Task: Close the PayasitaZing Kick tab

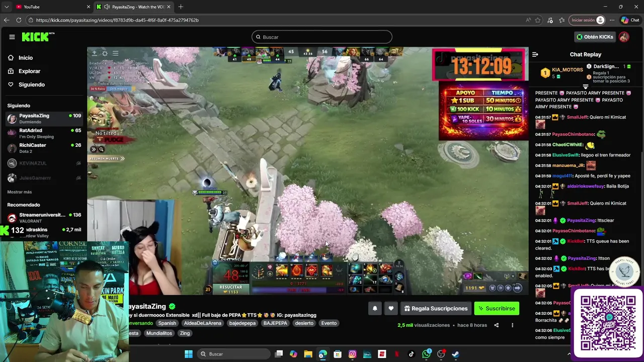Action: coord(169,7)
